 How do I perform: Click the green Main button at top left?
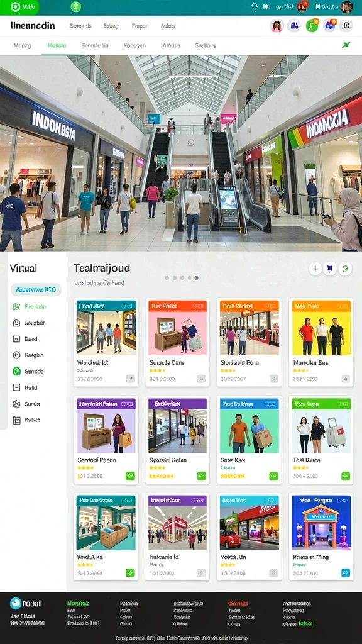19,7
